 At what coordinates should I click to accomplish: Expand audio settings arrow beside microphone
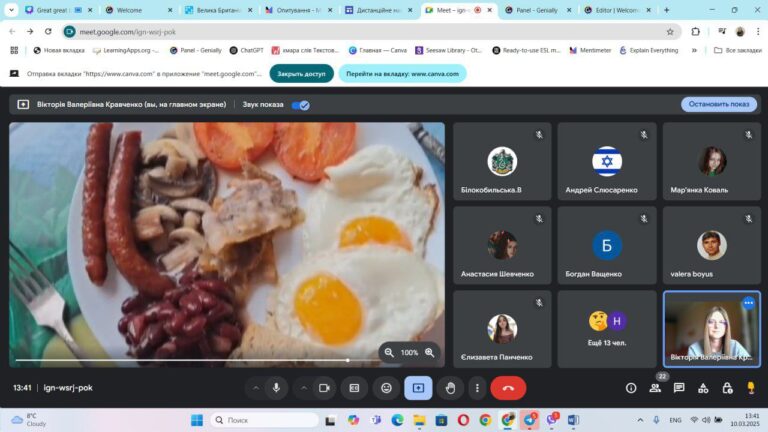[256, 388]
